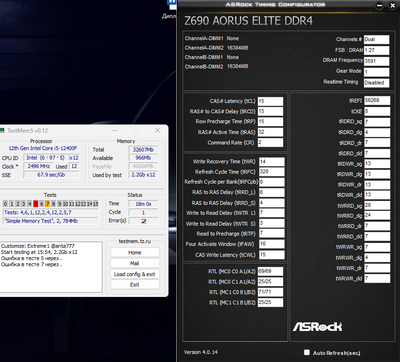This screenshot has height=362, width=400.
Task: Click Load config & exit button
Action: [x=135, y=274]
